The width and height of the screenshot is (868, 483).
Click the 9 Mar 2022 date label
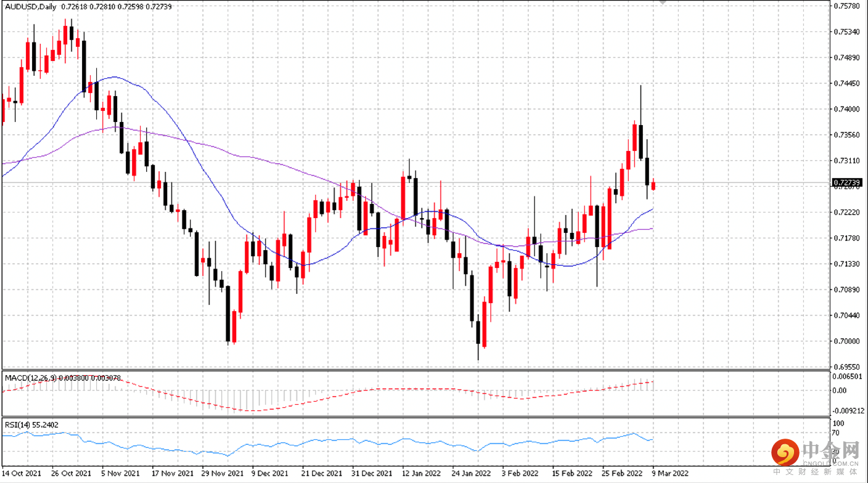[671, 474]
